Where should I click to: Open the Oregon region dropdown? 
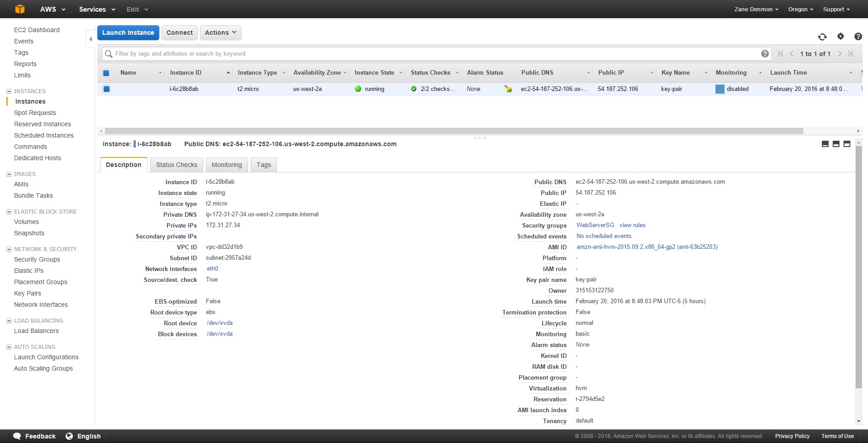coord(801,9)
